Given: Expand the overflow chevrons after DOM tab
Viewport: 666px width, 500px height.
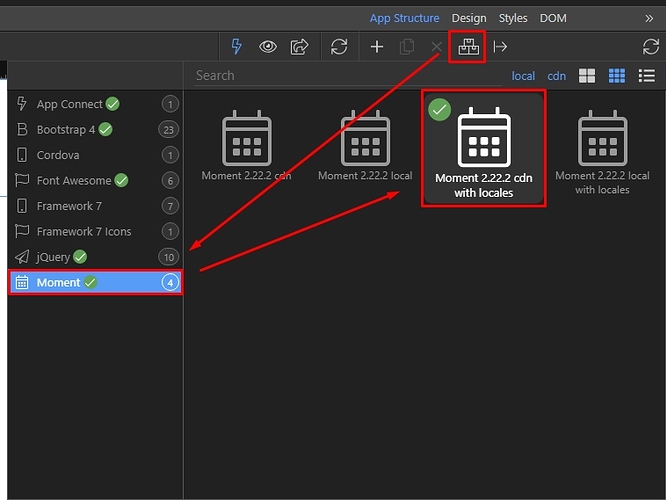Looking at the screenshot, I should (648, 18).
